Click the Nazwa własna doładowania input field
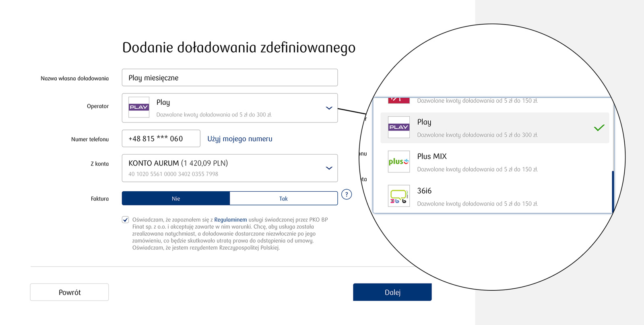 pos(230,77)
